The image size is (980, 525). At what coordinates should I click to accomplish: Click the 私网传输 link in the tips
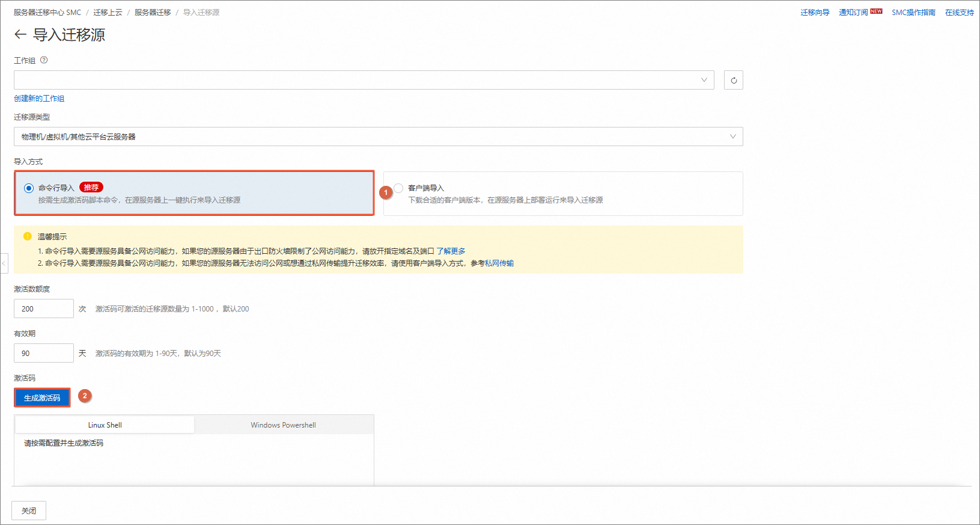pos(499,263)
